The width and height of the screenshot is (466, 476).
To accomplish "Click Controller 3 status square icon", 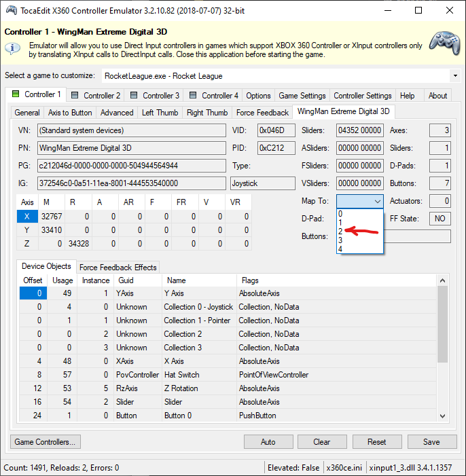I will (x=134, y=95).
